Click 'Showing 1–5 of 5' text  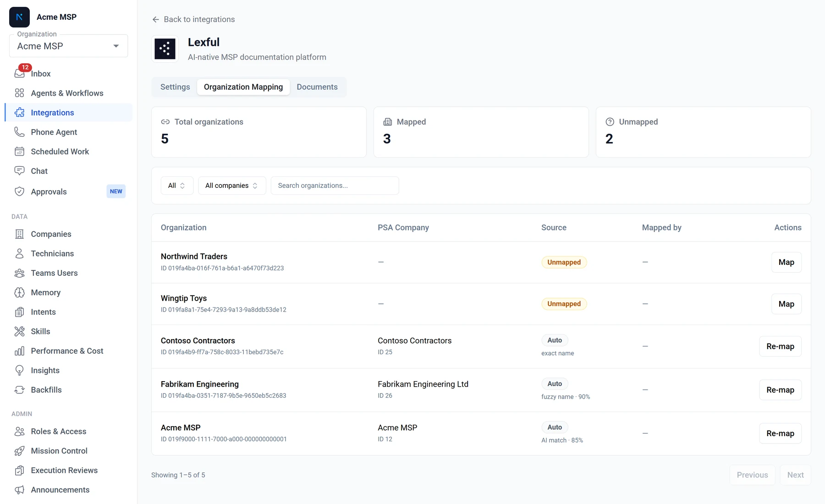[x=178, y=475]
